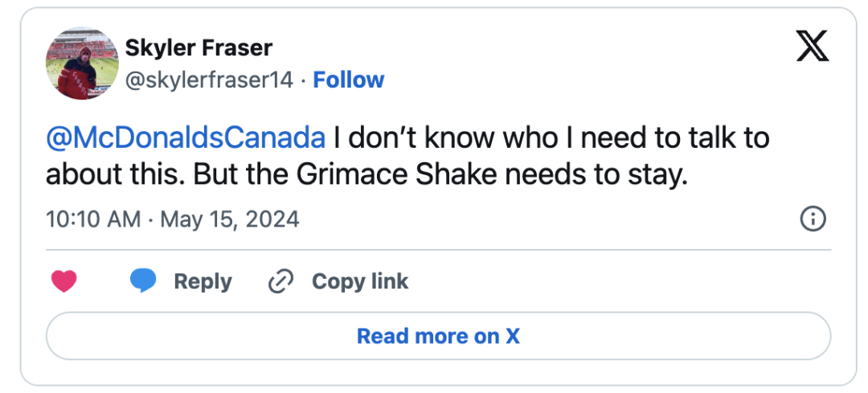
Task: Click the Skyler Fraser display name
Action: (199, 48)
